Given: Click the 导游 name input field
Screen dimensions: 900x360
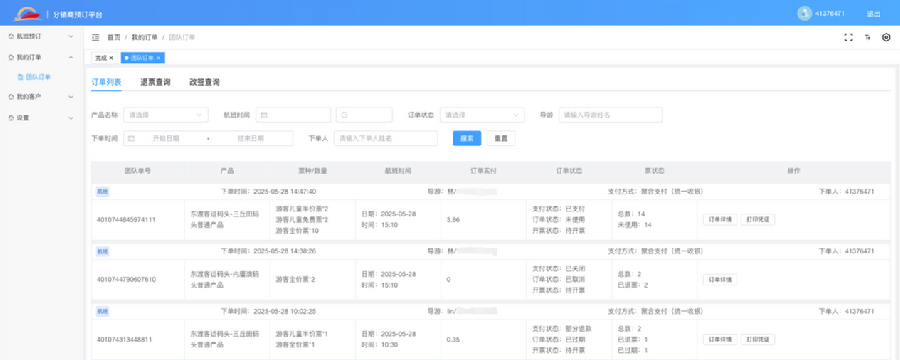Looking at the screenshot, I should point(610,115).
